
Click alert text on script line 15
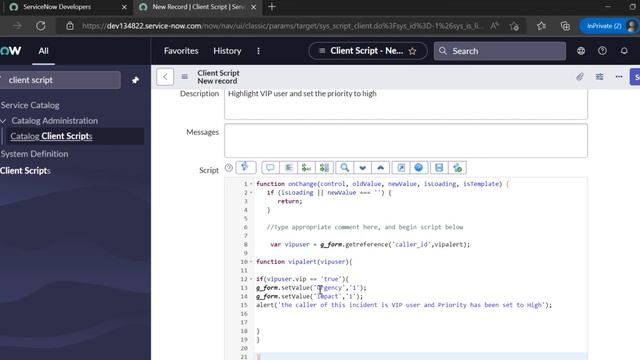point(404,305)
